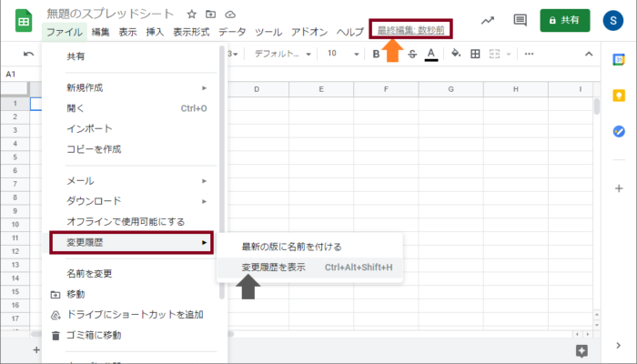The image size is (637, 364).
Task: Toggle bold formatting in the toolbar
Action: click(x=377, y=55)
